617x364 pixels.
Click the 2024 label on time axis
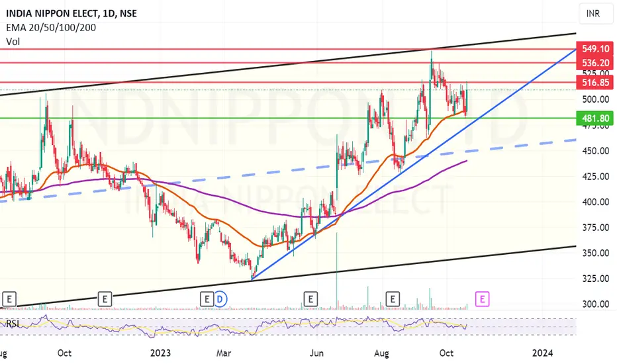point(542,353)
